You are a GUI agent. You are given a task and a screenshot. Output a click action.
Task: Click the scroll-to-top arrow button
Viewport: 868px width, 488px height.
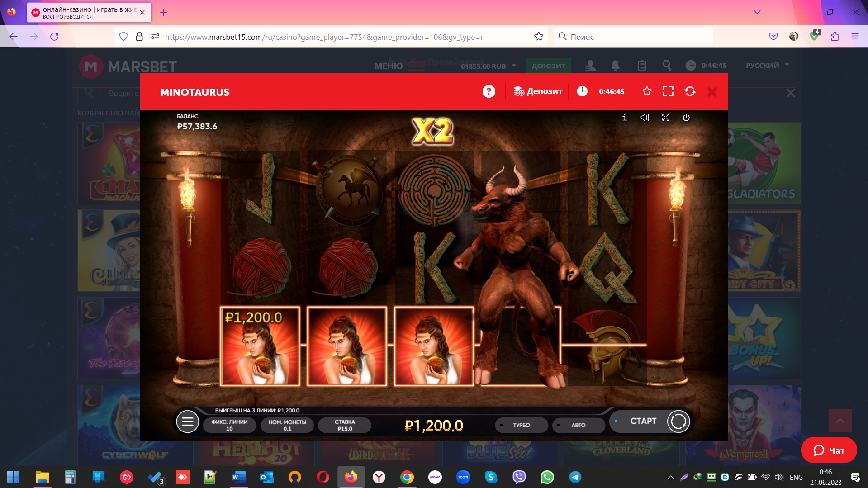(840, 421)
